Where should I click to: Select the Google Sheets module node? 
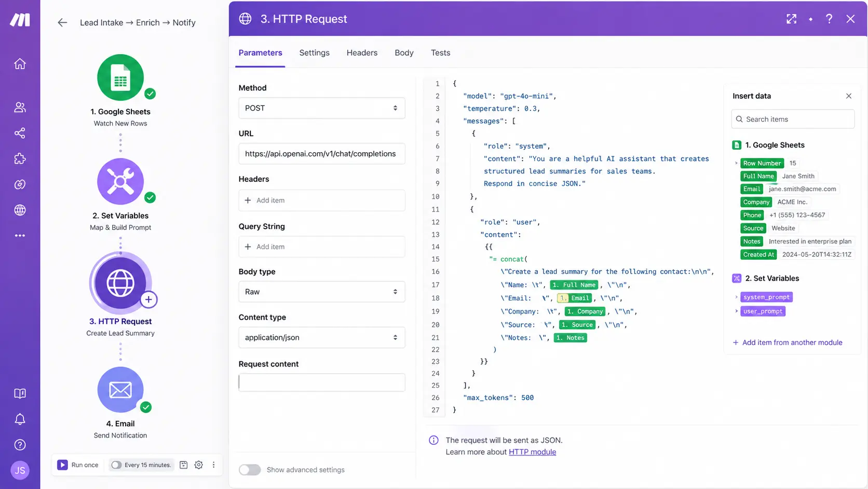pos(120,77)
